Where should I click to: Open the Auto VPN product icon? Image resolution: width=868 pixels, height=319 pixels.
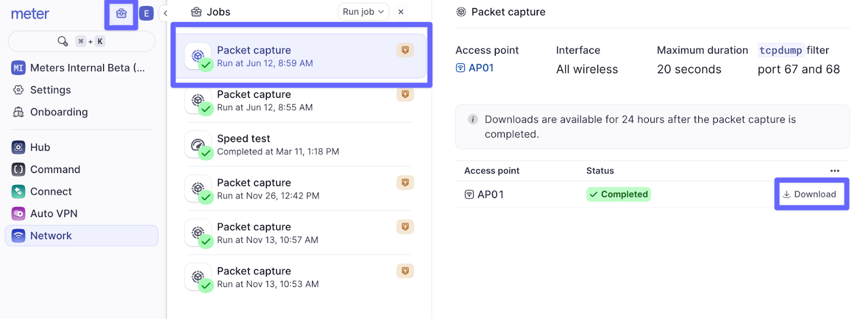point(18,214)
